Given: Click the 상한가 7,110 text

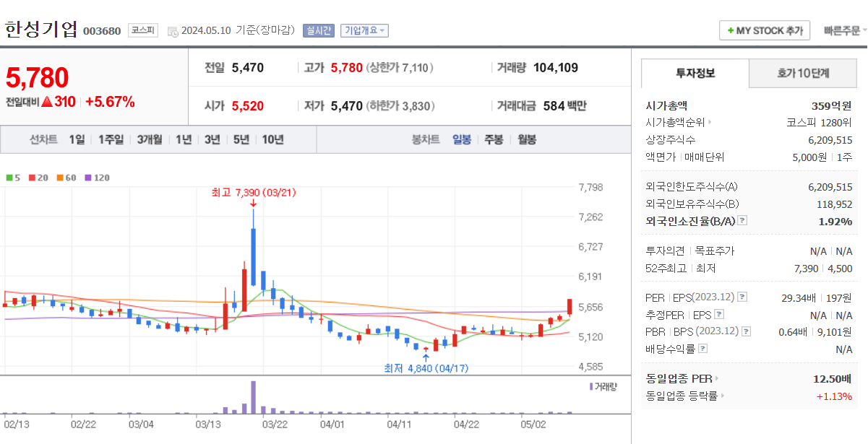Looking at the screenshot, I should tap(400, 68).
